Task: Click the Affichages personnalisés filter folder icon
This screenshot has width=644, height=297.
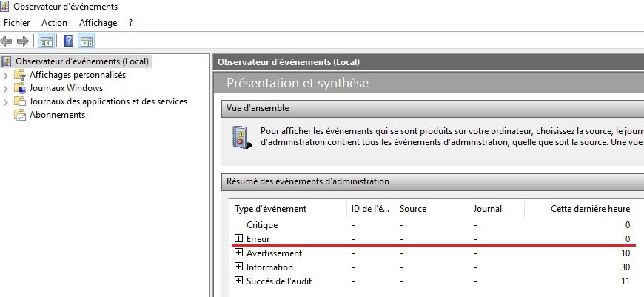Action: tap(21, 75)
